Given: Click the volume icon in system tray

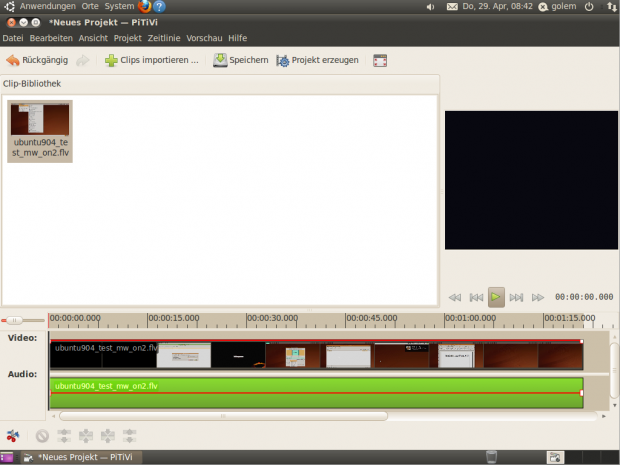Looking at the screenshot, I should click(430, 6).
